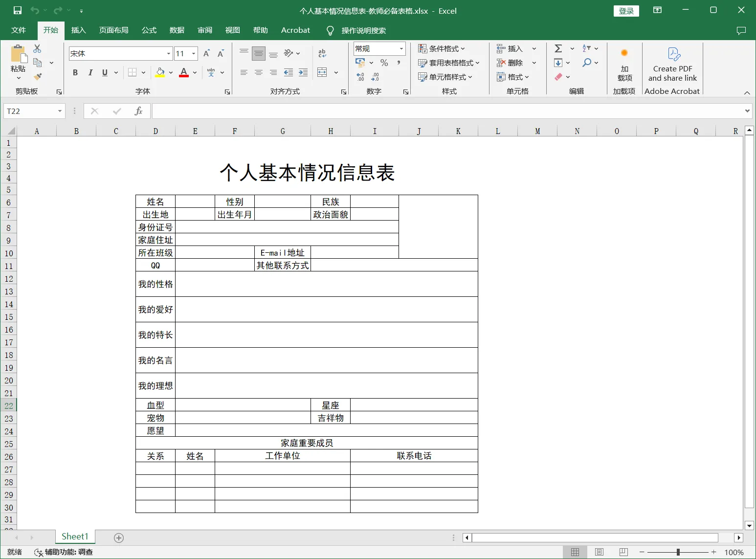Switch to the 公式 Formulas tab
Screen dimensions: 756x559
click(149, 30)
